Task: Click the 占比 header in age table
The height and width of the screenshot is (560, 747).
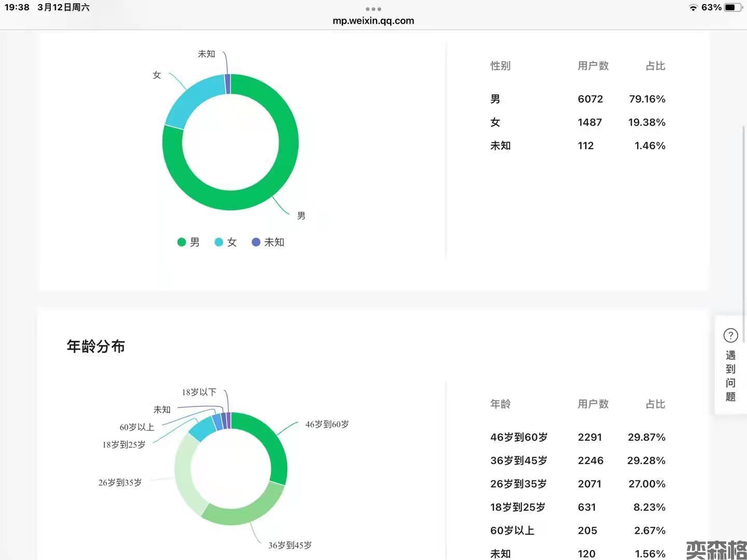Action: pos(655,404)
